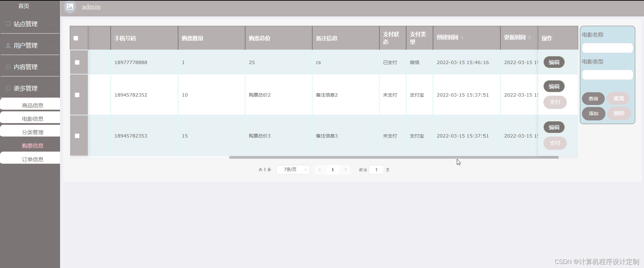The width and height of the screenshot is (644, 268).
Task: Go to previous page arrow
Action: 320,170
